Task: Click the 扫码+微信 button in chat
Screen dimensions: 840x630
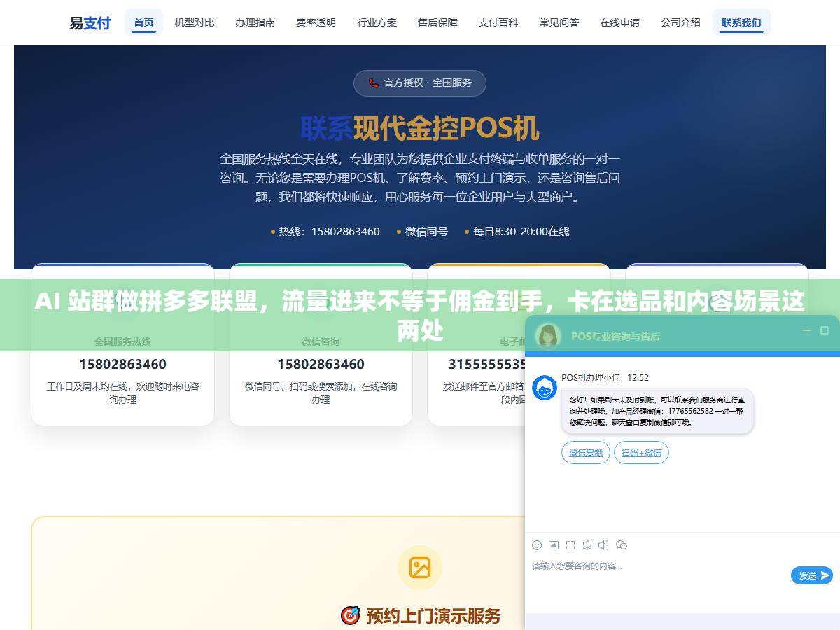Action: (x=642, y=453)
